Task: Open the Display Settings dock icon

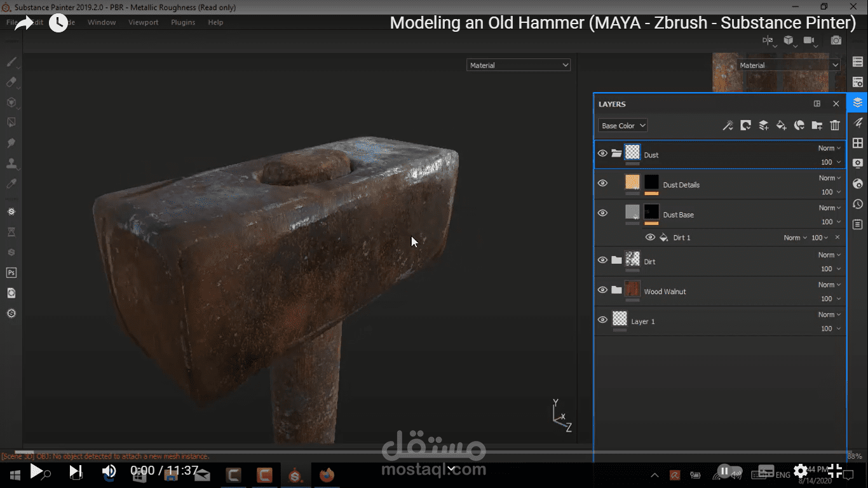Action: [858, 163]
